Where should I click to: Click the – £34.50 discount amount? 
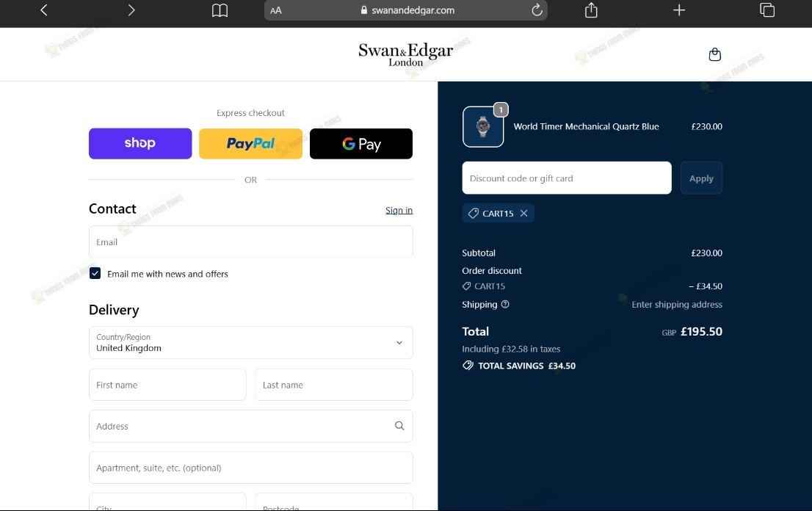(x=706, y=286)
